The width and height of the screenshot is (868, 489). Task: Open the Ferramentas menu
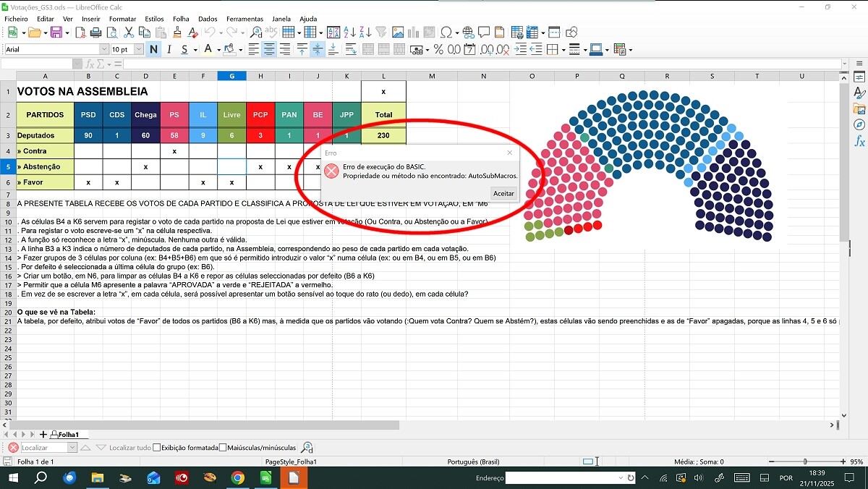pos(244,19)
